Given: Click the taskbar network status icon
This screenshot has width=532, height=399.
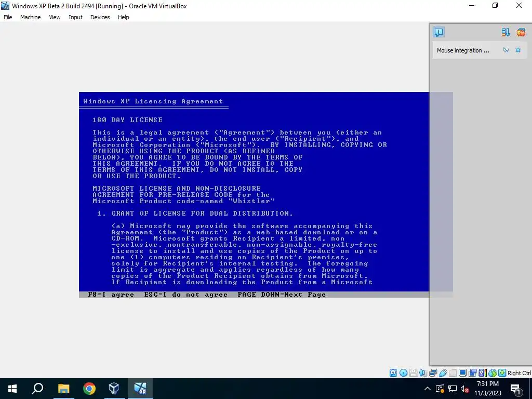Looking at the screenshot, I should pos(453,389).
